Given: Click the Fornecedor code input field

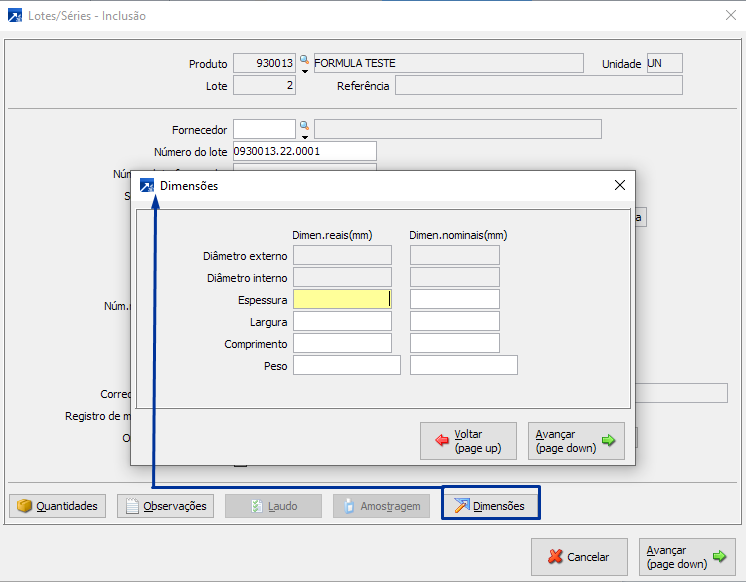Looking at the screenshot, I should pos(264,129).
